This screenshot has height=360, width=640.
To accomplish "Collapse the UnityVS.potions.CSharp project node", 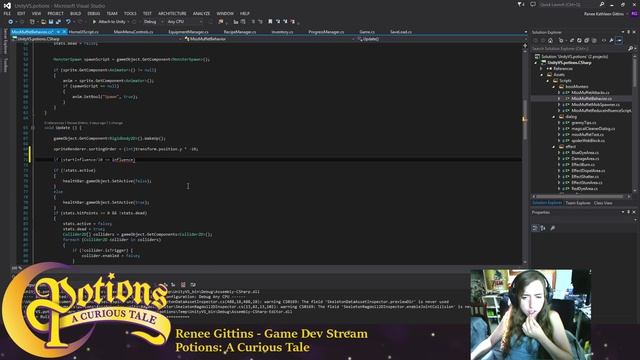I will 536,63.
